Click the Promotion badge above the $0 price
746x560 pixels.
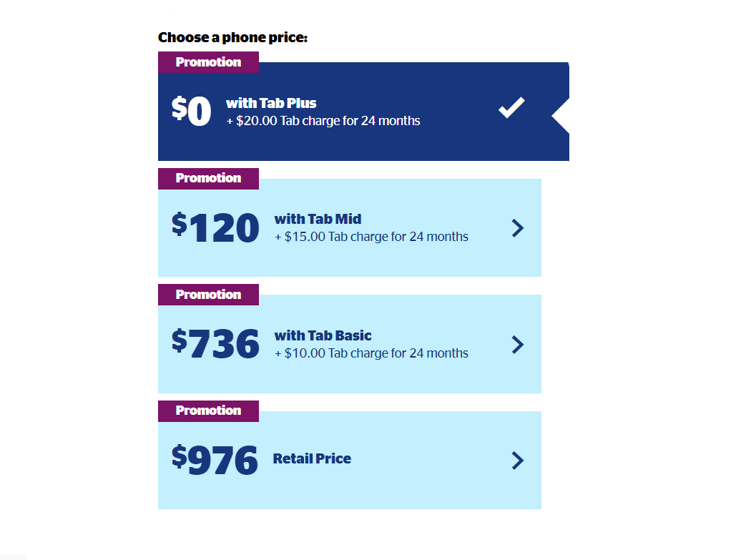(208, 62)
